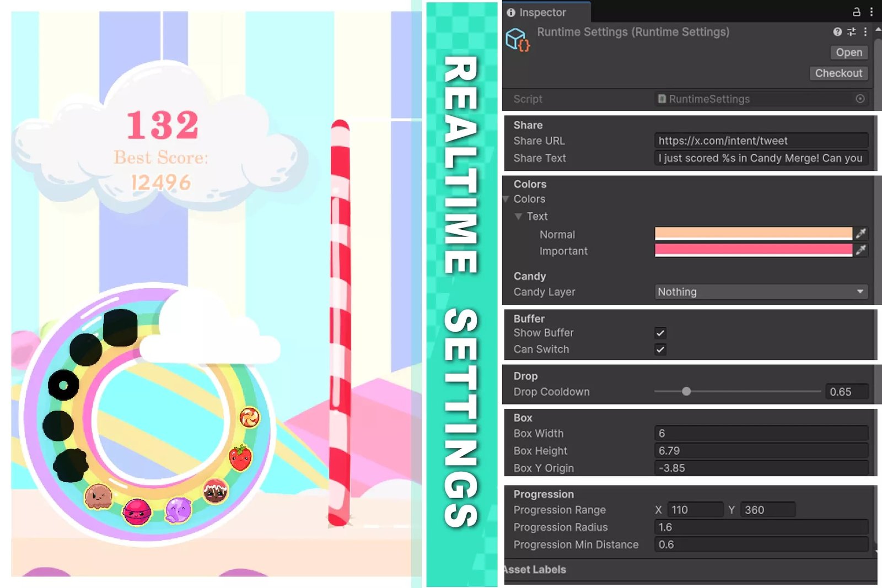Toggle the Show Buffer checkbox

[660, 333]
